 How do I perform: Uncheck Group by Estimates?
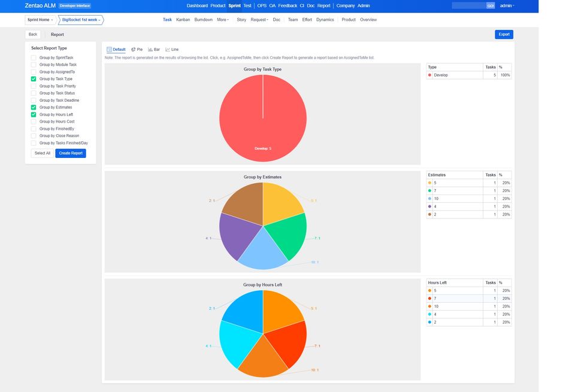point(34,107)
